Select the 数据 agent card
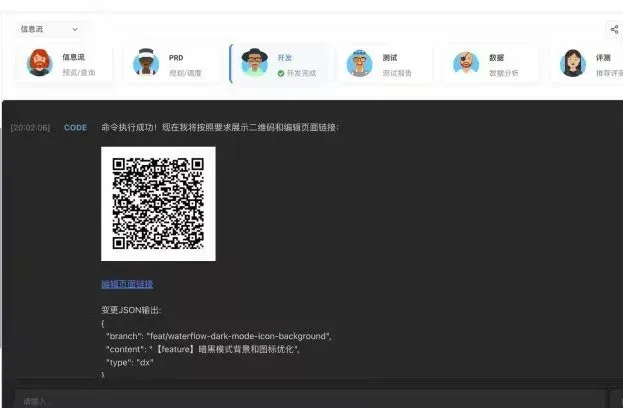Image resolution: width=623 pixels, height=408 pixels. pyautogui.click(x=491, y=64)
